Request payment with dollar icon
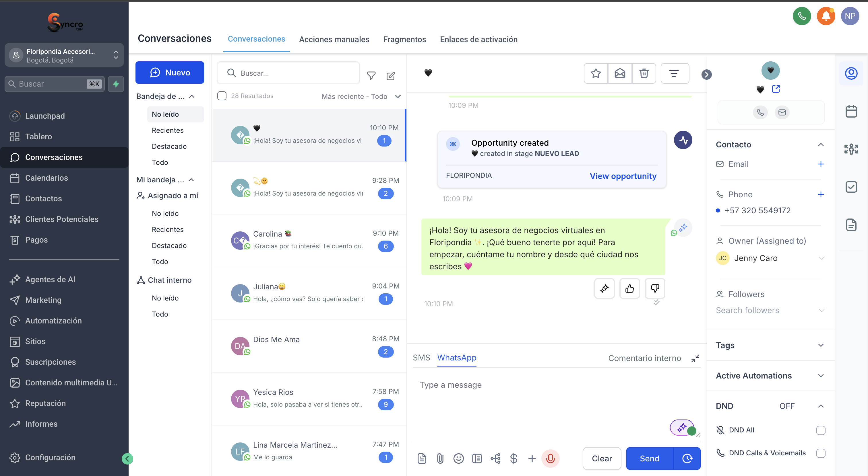Screen dimensions: 868x476 514,458
